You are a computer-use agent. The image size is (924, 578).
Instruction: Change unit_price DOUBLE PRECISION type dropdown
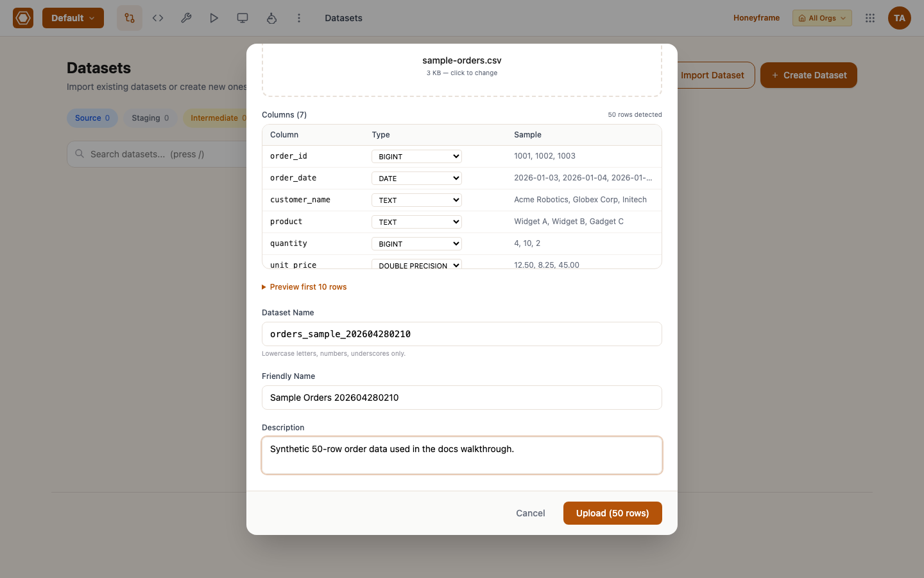(x=416, y=264)
